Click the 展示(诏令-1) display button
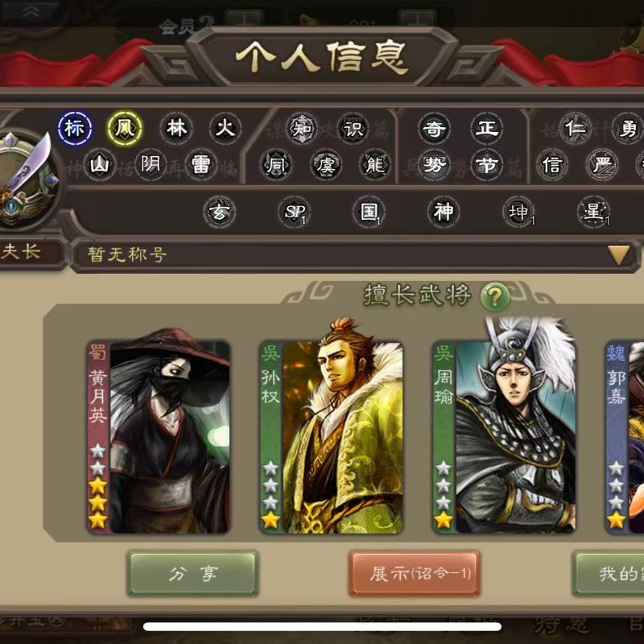The image size is (644, 644). pos(415,573)
